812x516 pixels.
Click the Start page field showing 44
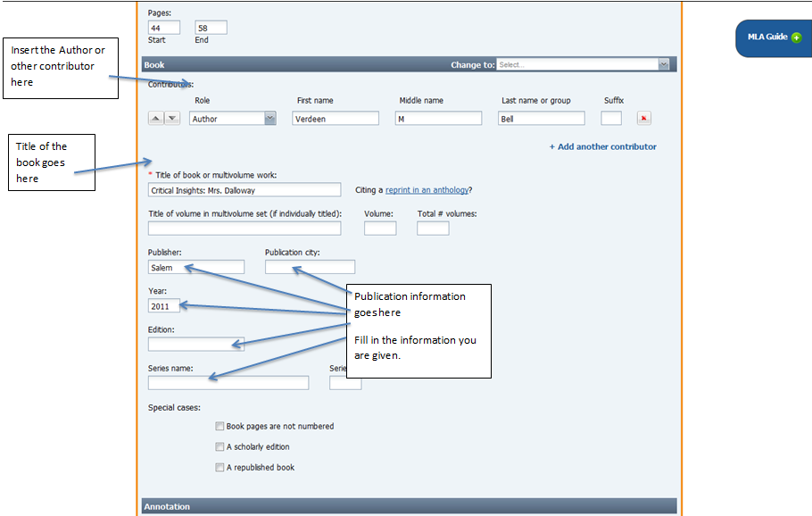(164, 27)
